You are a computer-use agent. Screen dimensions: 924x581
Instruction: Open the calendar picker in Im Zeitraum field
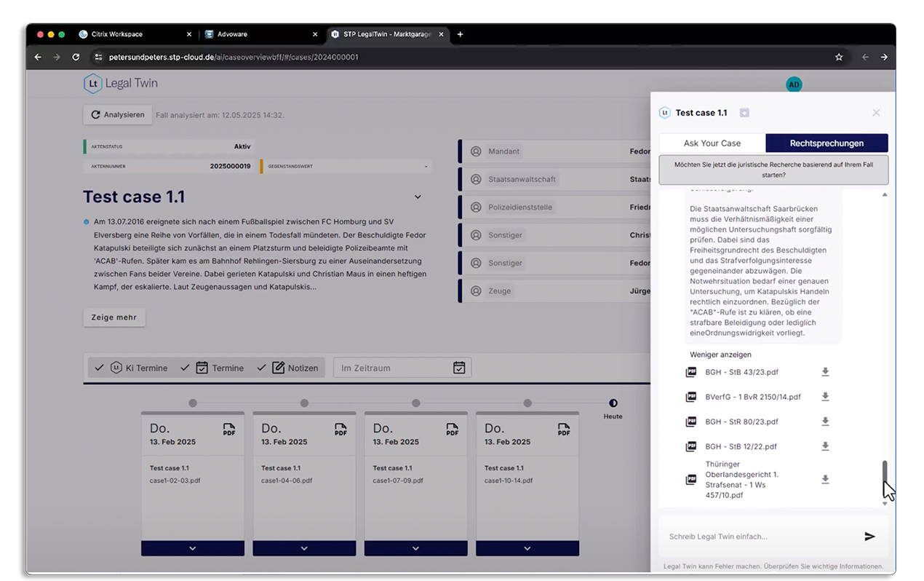459,368
